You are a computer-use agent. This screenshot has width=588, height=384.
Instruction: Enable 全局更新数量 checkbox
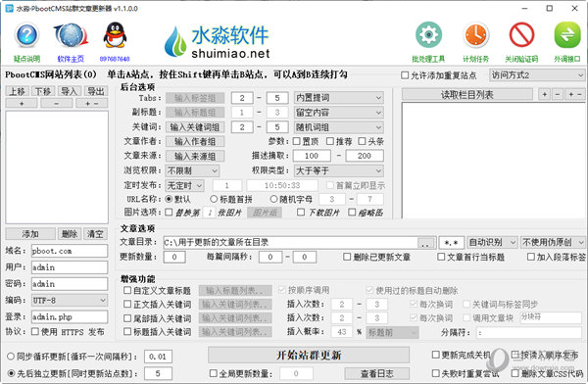(214, 373)
